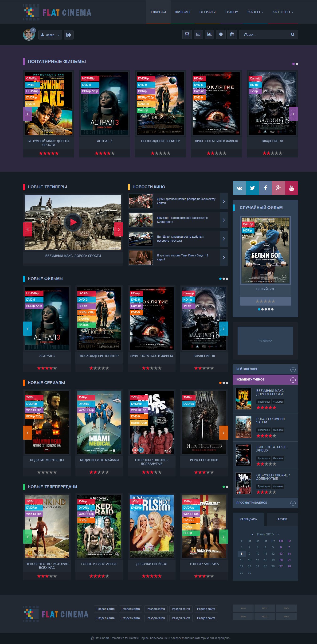Play the Безумный Макс trailer
The height and width of the screenshot is (644, 317).
coord(73,222)
